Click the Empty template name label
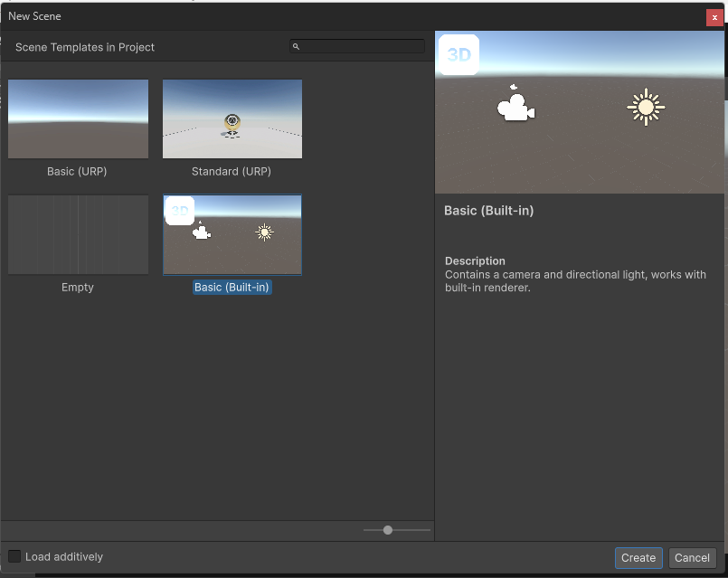 click(x=78, y=287)
